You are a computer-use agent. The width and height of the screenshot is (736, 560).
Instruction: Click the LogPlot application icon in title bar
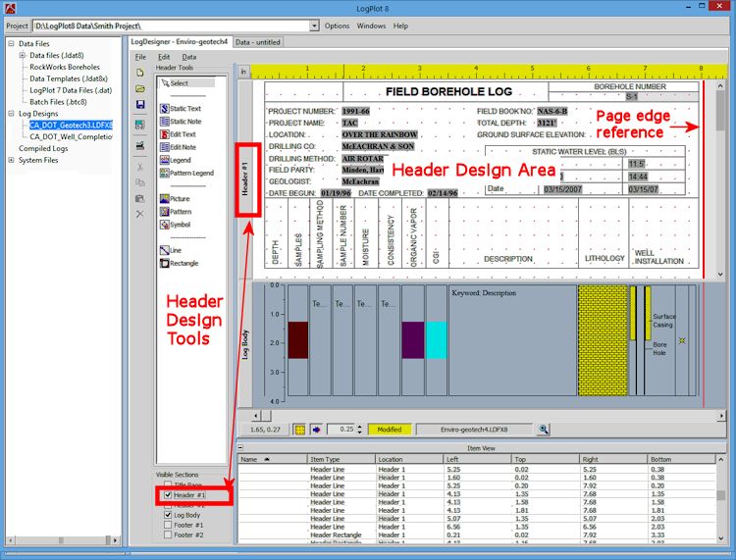click(11, 8)
